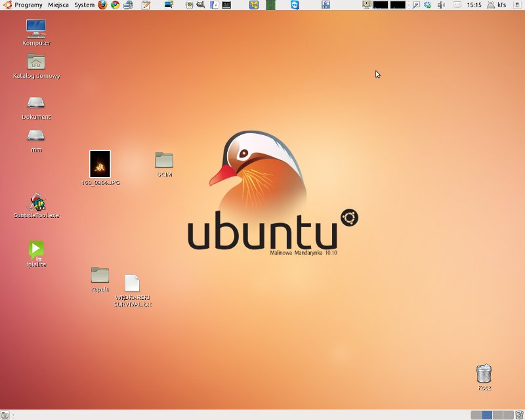This screenshot has width=525, height=420.
Task: Open the mail envelope indicator
Action: pyautogui.click(x=457, y=5)
